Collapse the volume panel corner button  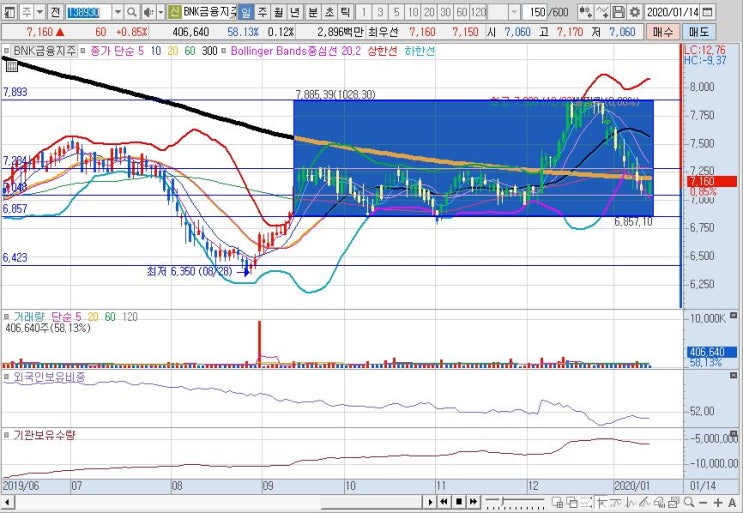click(734, 316)
